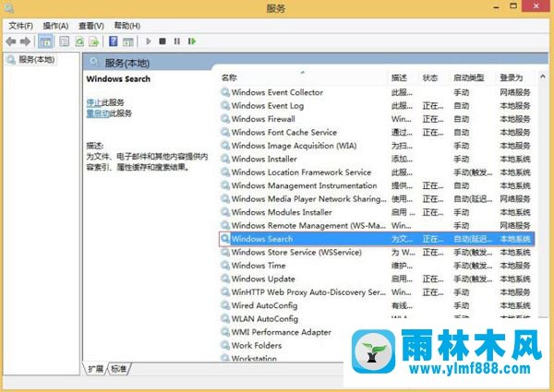Image resolution: width=554 pixels, height=392 pixels.
Task: Open the Properties toolbar icon
Action: [x=64, y=42]
